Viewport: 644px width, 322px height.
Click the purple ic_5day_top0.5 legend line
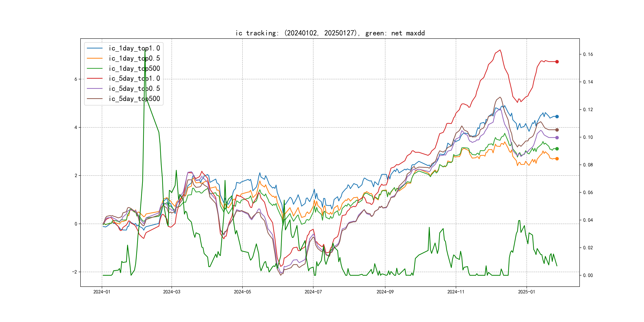(94, 88)
